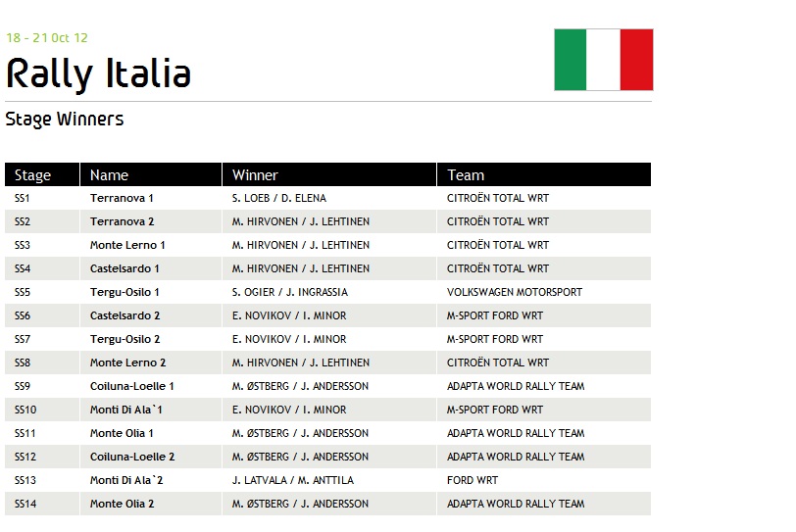Image resolution: width=796 pixels, height=532 pixels.
Task: Click winner J. Latvala / M. Anttila
Action: (292, 480)
